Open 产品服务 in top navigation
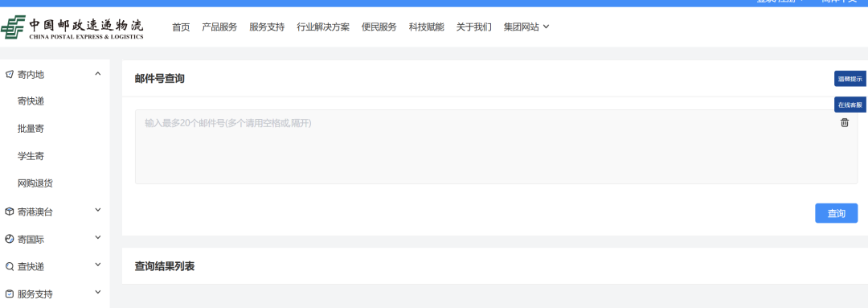The width and height of the screenshot is (868, 308). click(219, 27)
